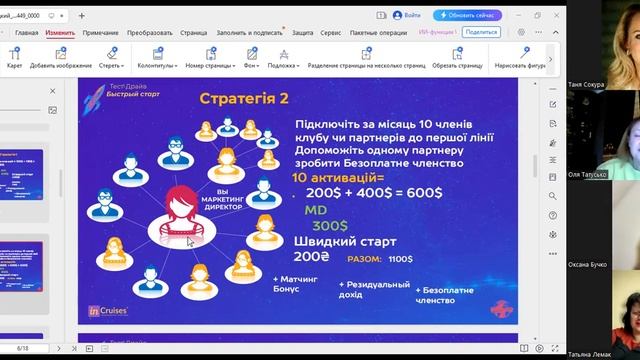Click the flower-shaped sidebar icon
640x360 pixels.
coord(553,235)
